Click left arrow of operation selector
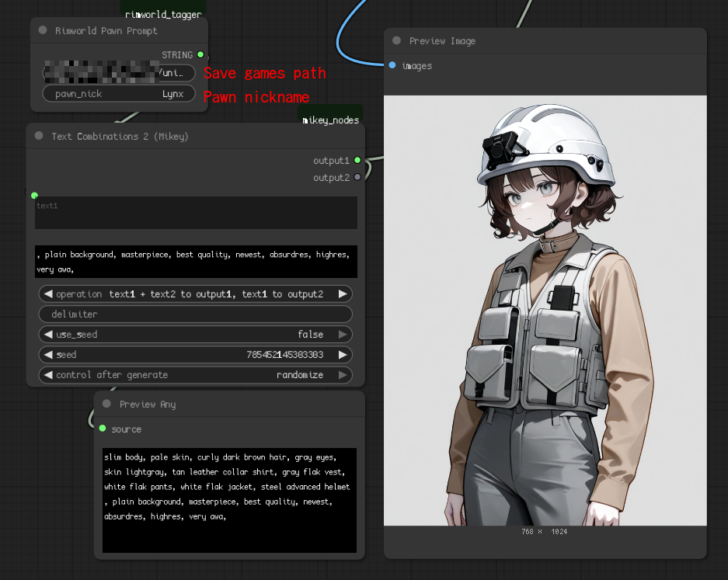The image size is (728, 580). 48,294
